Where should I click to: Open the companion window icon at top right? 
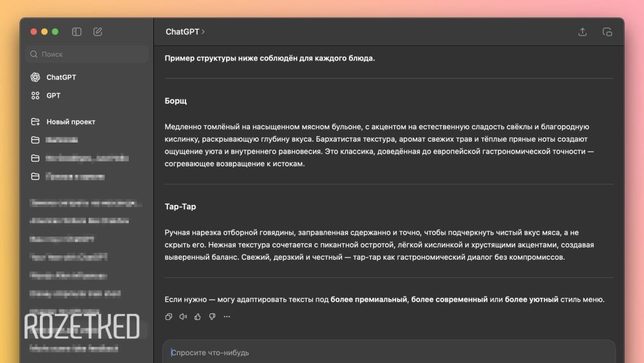[607, 32]
